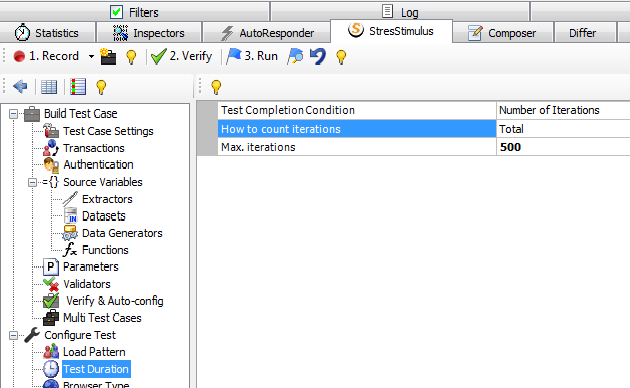Select Test Duration item
Screen dimensions: 630x388
click(x=96, y=369)
